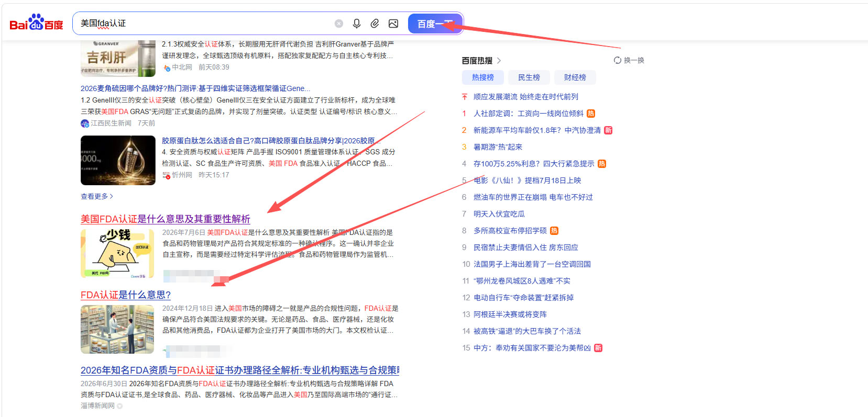Click timestamp 前天08:39
The width and height of the screenshot is (868, 417).
click(x=214, y=67)
